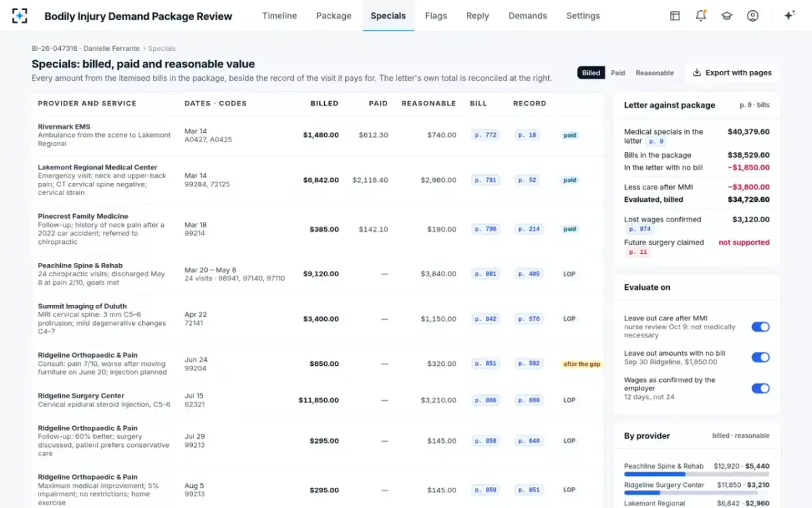Click the 'not supported' future surgery status
Viewport: 812px width, 508px height.
pyautogui.click(x=744, y=242)
